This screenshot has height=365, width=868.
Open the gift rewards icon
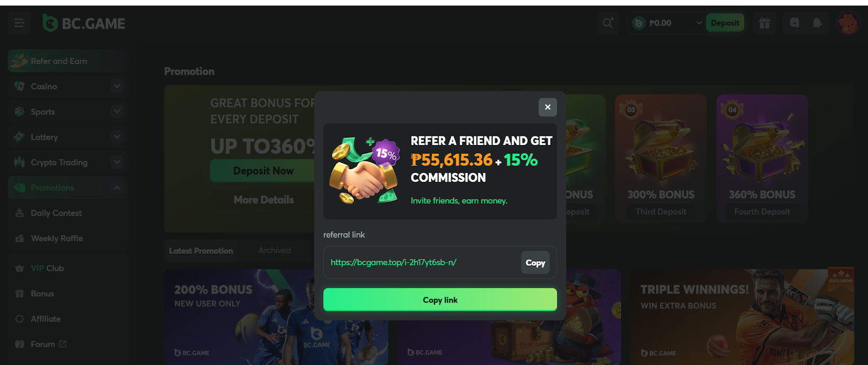click(x=764, y=23)
